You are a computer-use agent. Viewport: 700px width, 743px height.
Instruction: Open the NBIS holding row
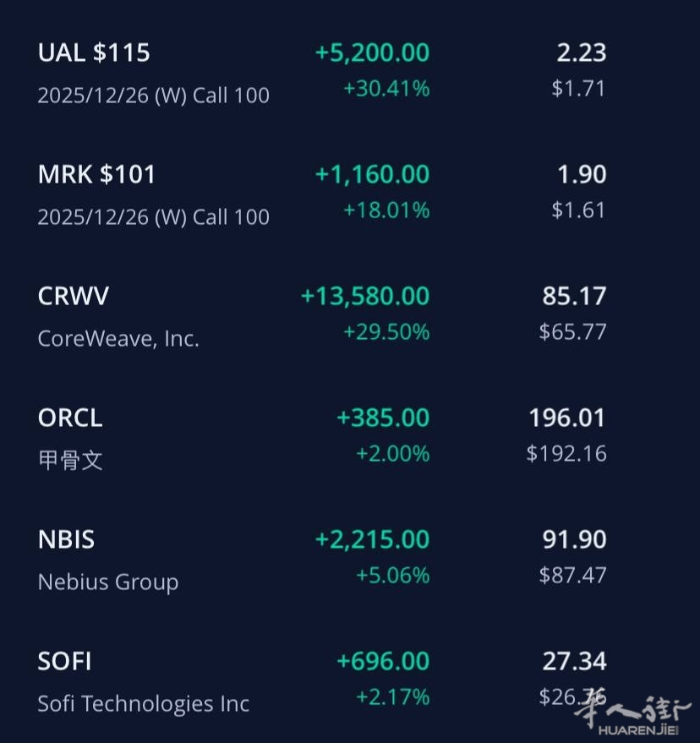[x=66, y=539]
